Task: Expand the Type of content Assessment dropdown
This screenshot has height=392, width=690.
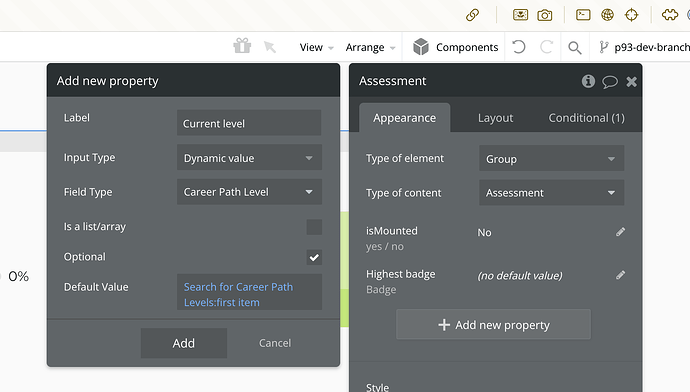Action: pos(551,193)
